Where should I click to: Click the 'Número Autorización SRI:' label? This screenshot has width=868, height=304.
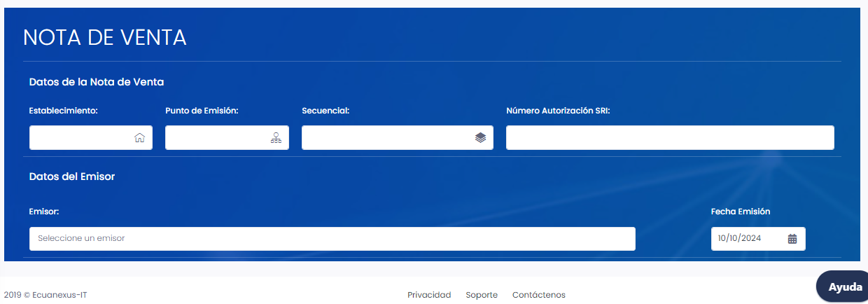pyautogui.click(x=559, y=111)
